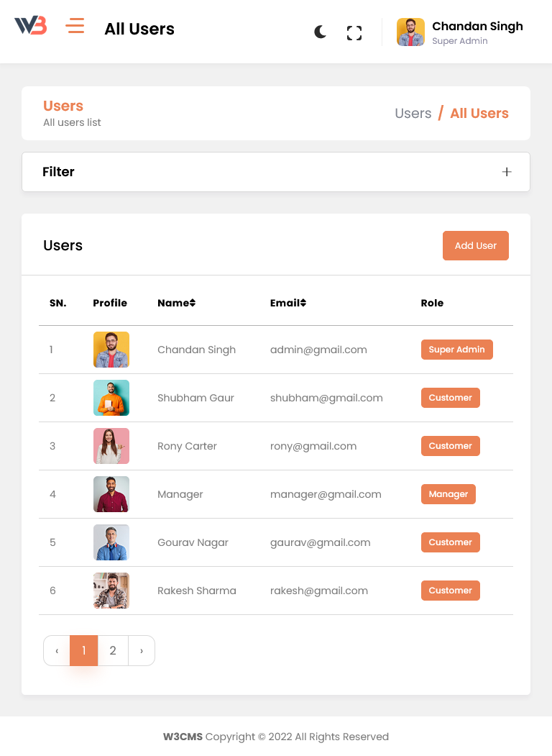This screenshot has height=756, width=552.
Task: Go to the previous pagination page
Action: point(57,651)
